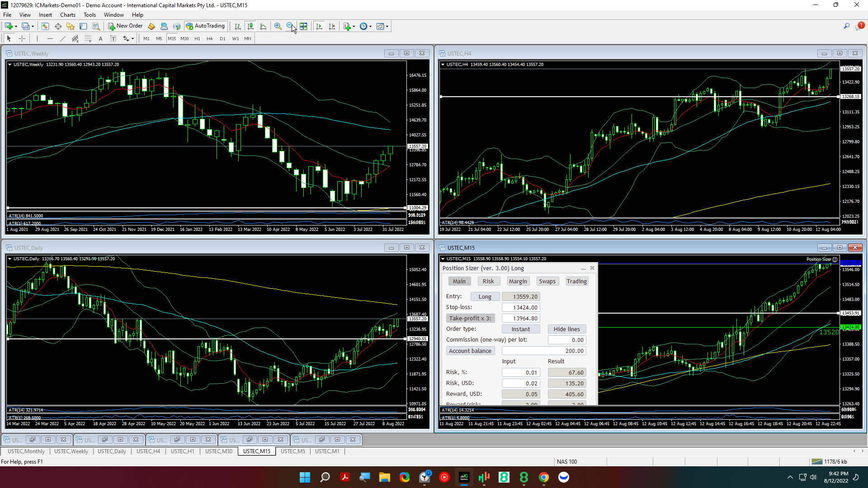Image resolution: width=868 pixels, height=488 pixels.
Task: Open the New Chart toolbar icon
Action: pos(9,26)
